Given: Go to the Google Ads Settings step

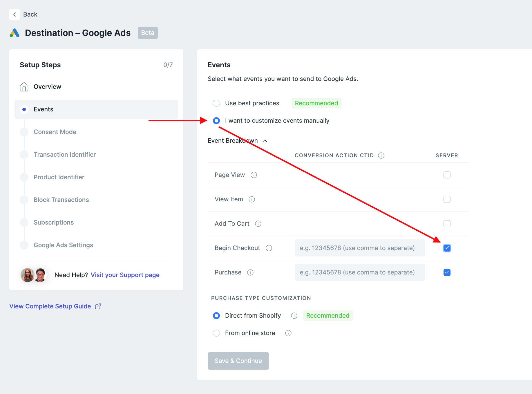Looking at the screenshot, I should (63, 245).
